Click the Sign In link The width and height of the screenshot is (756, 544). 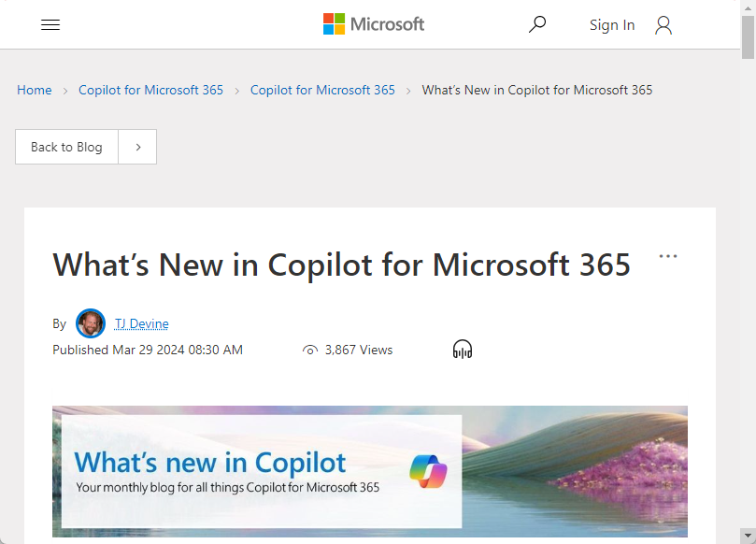point(612,25)
